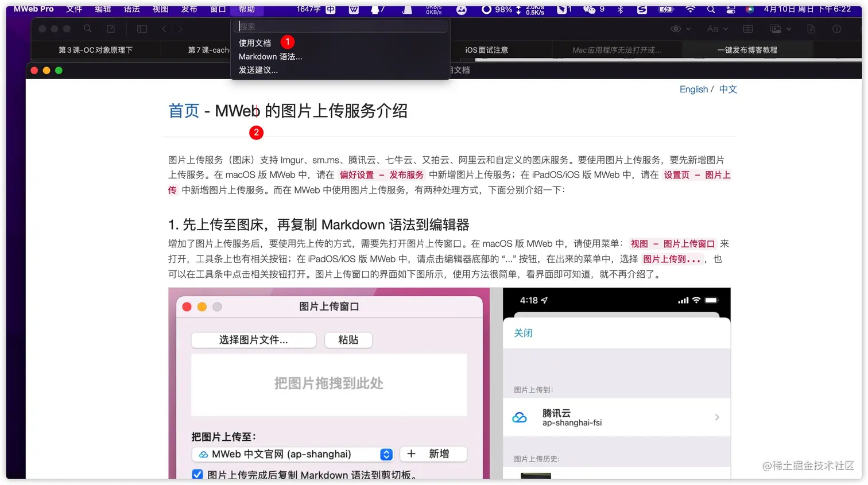The width and height of the screenshot is (868, 485).
Task: Click the new document compose icon
Action: 111,29
